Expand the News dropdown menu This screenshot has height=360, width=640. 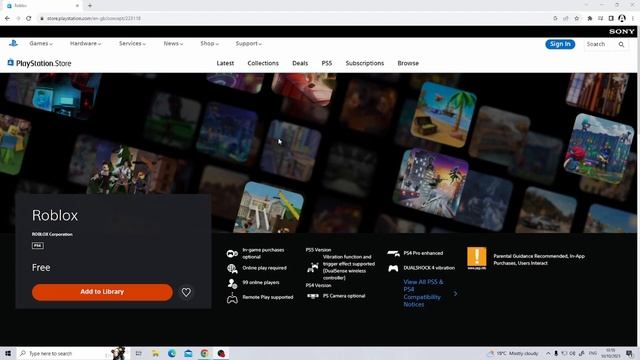[x=173, y=43]
